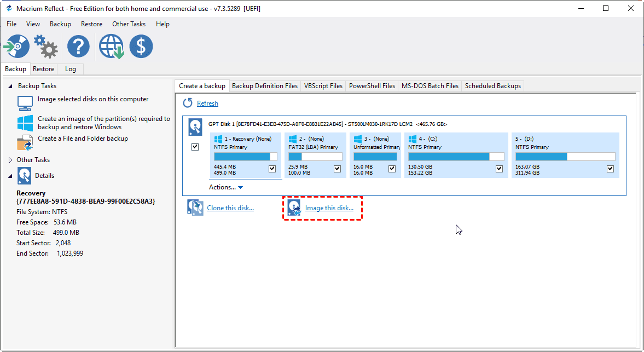
Task: Toggle the GPT Disk 1 checkbox
Action: (195, 147)
